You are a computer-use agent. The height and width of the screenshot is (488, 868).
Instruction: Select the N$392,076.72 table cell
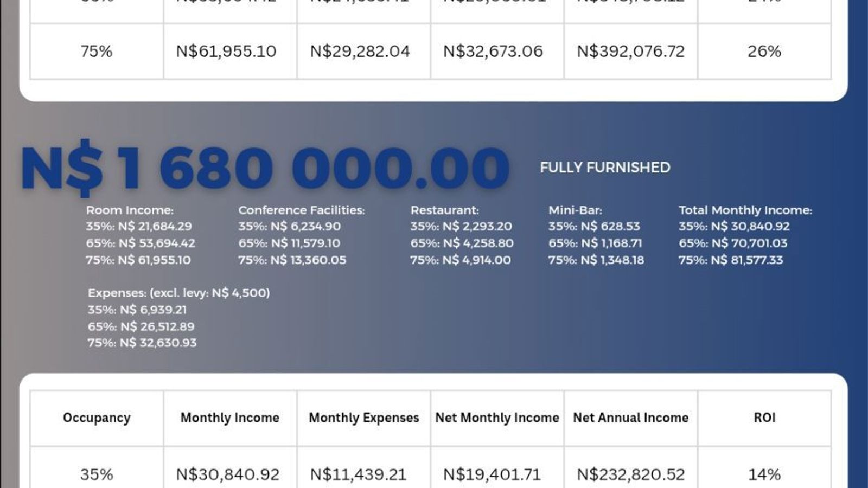(x=630, y=52)
